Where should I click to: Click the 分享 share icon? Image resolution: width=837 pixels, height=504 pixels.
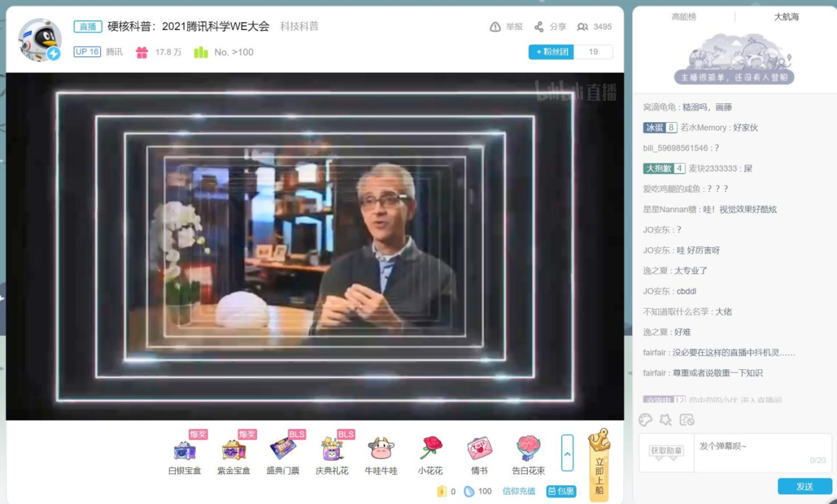click(x=539, y=27)
